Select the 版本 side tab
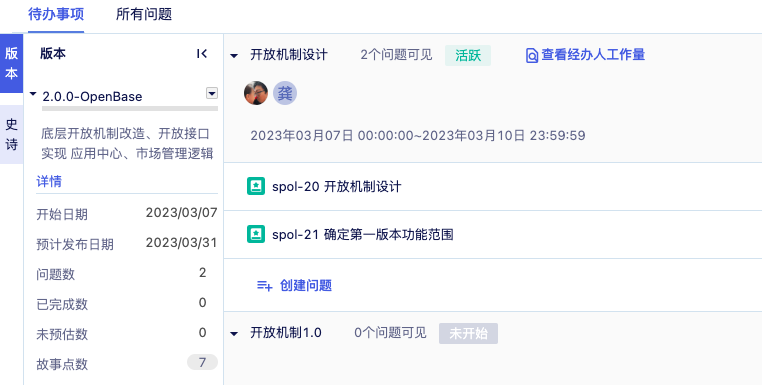 pyautogui.click(x=12, y=63)
